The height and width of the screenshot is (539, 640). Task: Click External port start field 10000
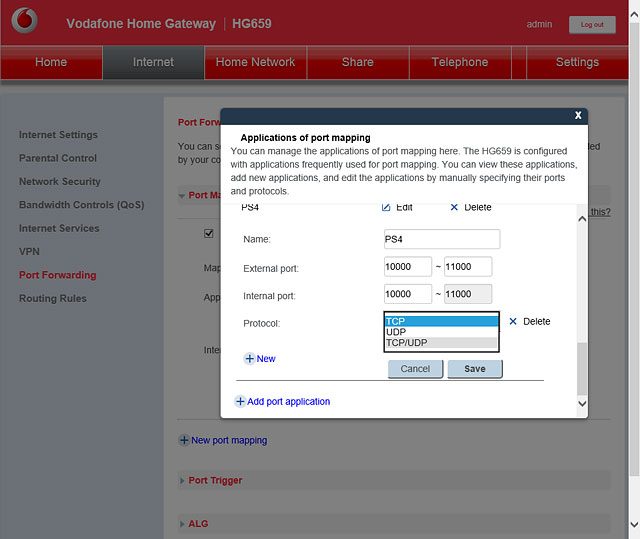point(407,266)
